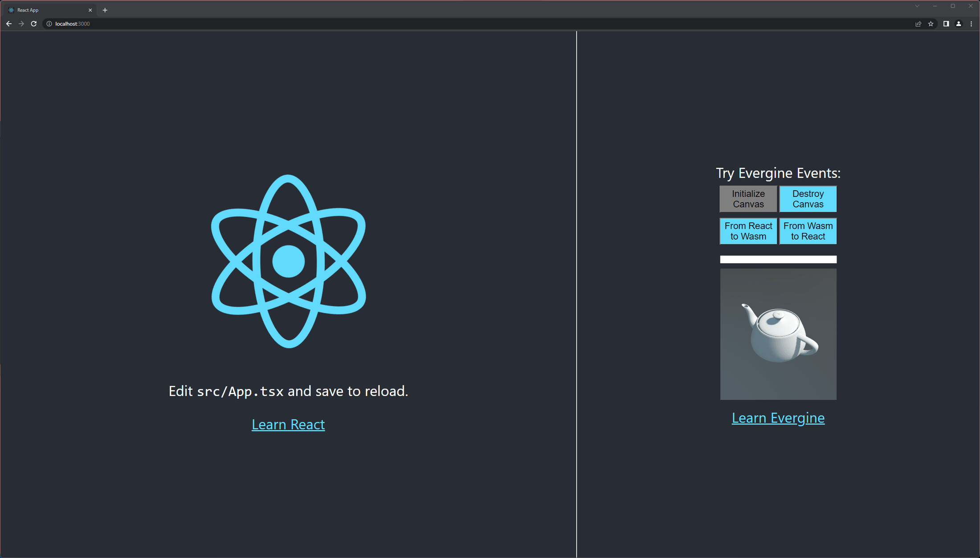This screenshot has width=980, height=558.
Task: Expand the tab search chevron
Action: coord(917,6)
